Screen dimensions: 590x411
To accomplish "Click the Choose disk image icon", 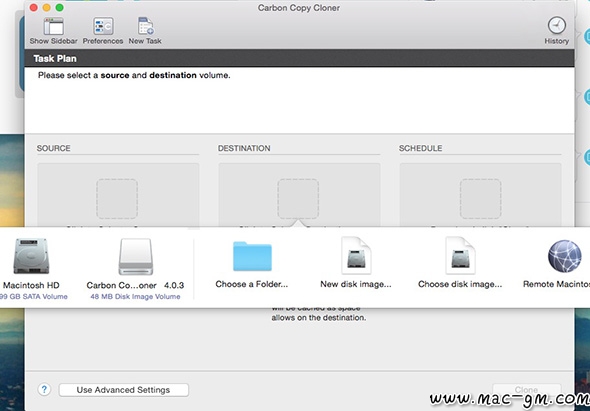I will tap(460, 256).
